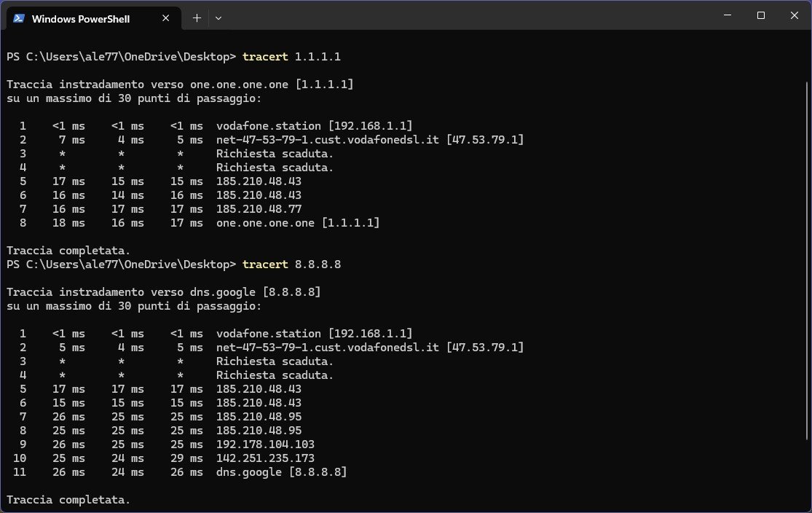Image resolution: width=812 pixels, height=513 pixels.
Task: Select the Windows PowerShell tab
Action: tap(80, 19)
